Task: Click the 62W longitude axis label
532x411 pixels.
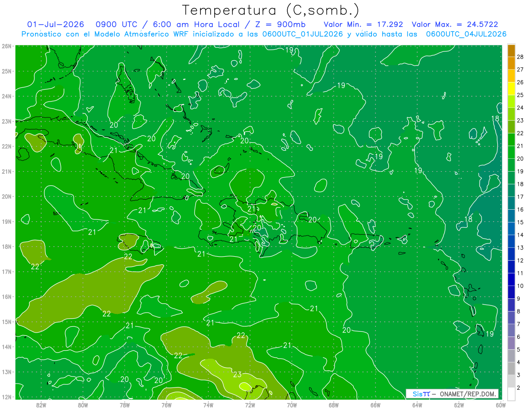Action: (x=459, y=404)
